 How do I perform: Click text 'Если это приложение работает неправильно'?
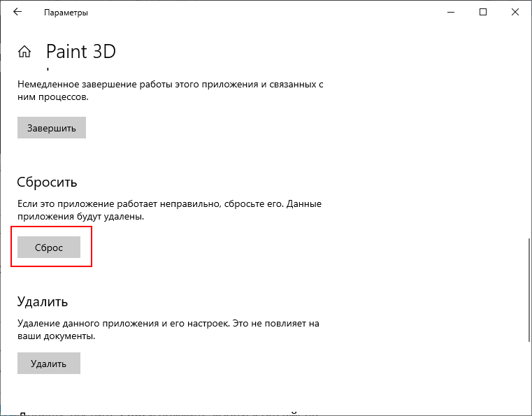(x=119, y=204)
